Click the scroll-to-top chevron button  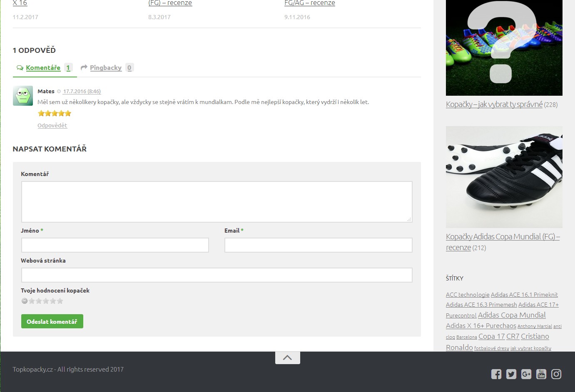click(287, 357)
